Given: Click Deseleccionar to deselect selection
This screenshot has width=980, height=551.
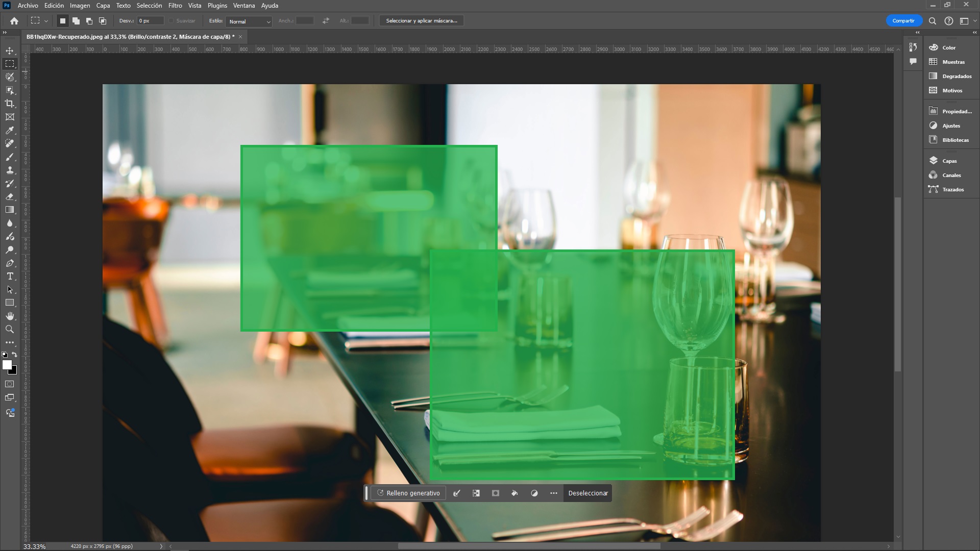Looking at the screenshot, I should (x=587, y=492).
